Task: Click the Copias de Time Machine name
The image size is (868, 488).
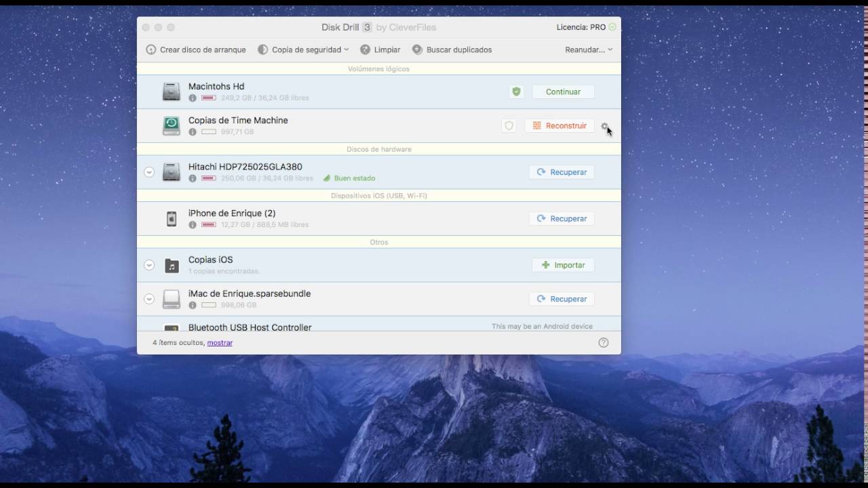Action: [x=238, y=120]
